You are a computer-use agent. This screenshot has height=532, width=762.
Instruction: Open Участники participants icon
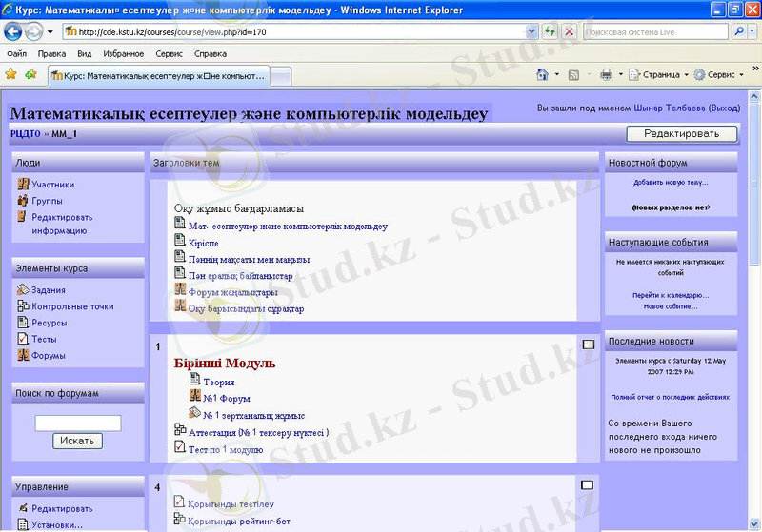23,184
